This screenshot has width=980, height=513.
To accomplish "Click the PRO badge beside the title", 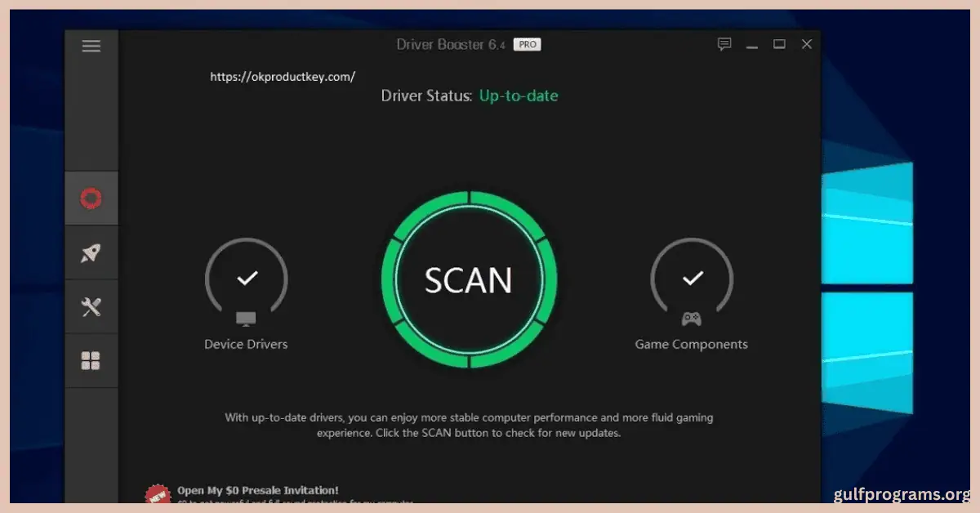I will click(x=527, y=44).
